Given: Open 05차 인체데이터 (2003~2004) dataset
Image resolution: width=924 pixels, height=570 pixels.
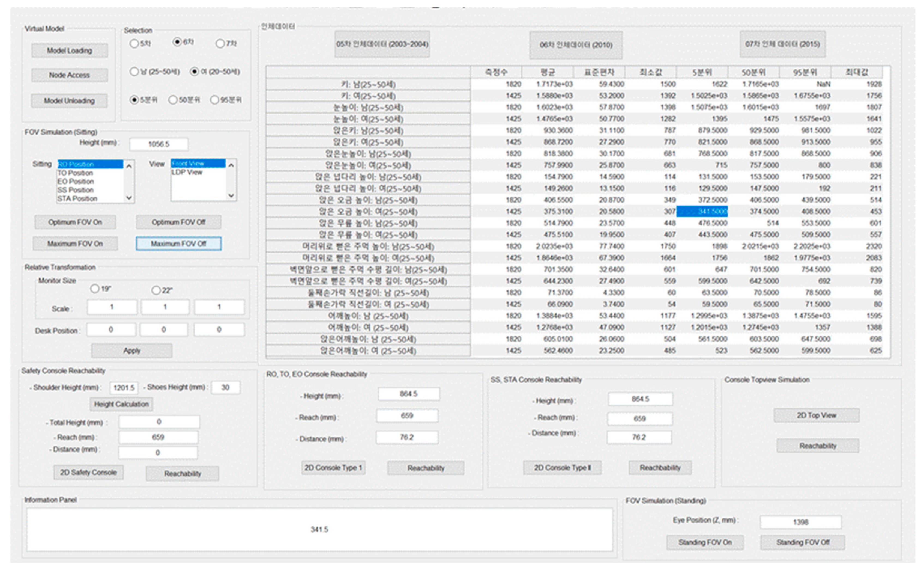Looking at the screenshot, I should point(382,44).
